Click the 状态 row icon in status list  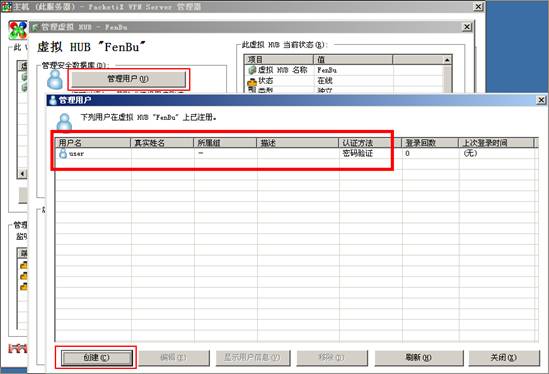[x=252, y=81]
